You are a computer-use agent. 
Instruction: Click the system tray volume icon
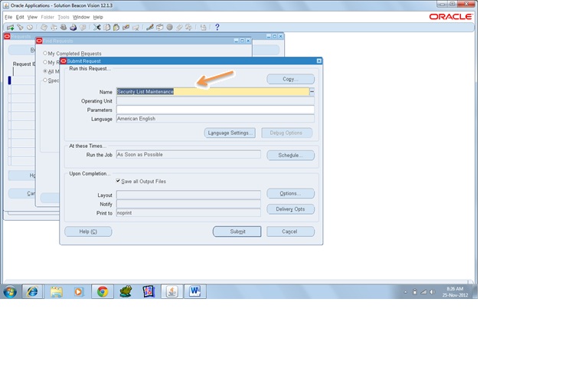tap(432, 292)
